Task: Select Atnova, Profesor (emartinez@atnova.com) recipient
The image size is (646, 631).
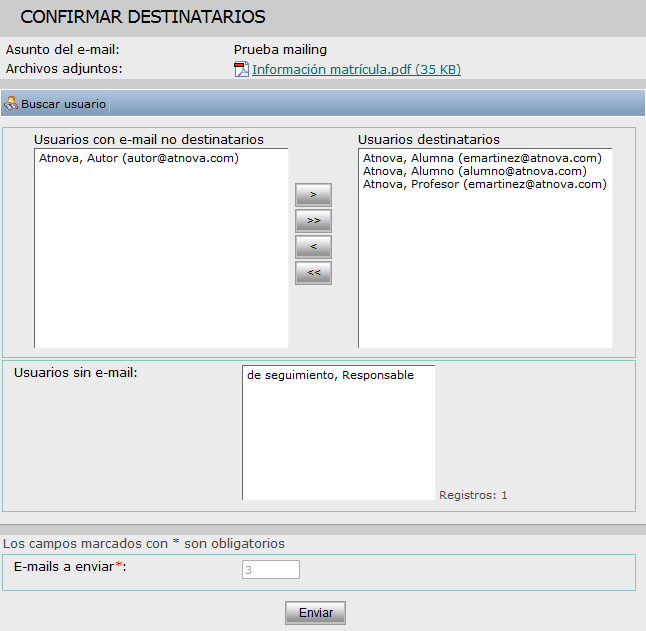Action: 485,184
